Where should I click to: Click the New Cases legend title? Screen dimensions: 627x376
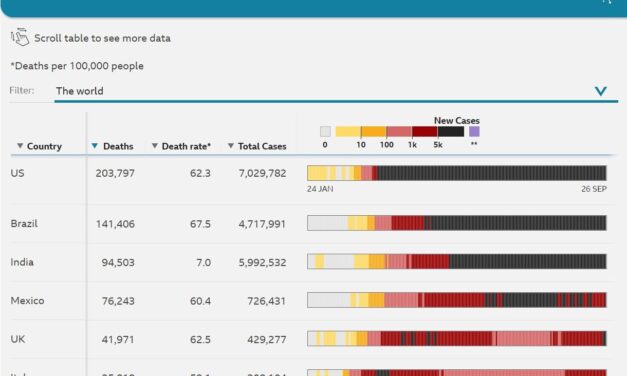pos(457,120)
